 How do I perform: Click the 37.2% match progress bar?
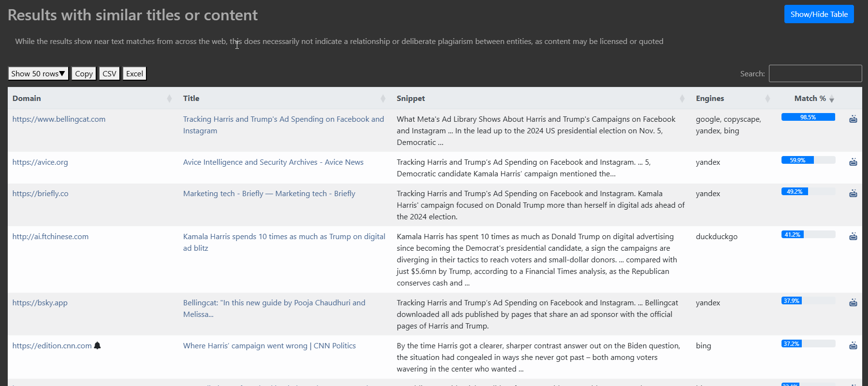pyautogui.click(x=808, y=343)
